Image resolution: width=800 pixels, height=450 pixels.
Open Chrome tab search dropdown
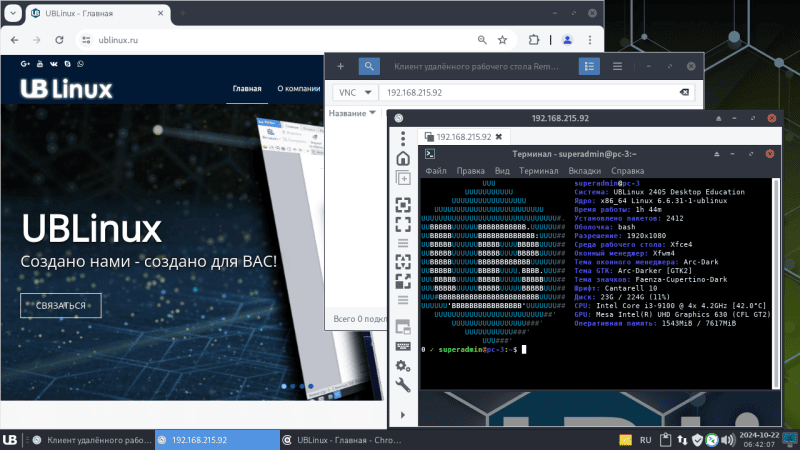tap(13, 13)
